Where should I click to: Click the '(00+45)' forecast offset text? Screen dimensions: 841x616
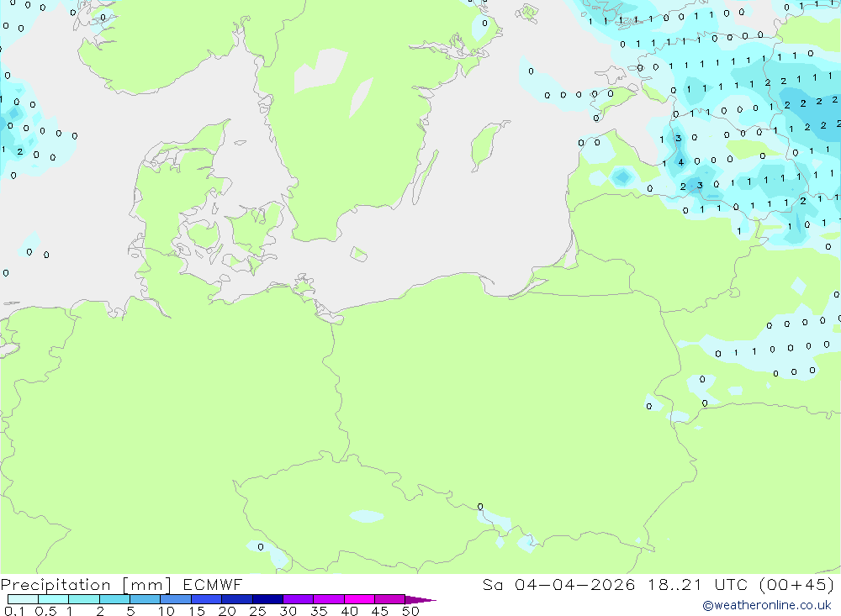(x=796, y=584)
